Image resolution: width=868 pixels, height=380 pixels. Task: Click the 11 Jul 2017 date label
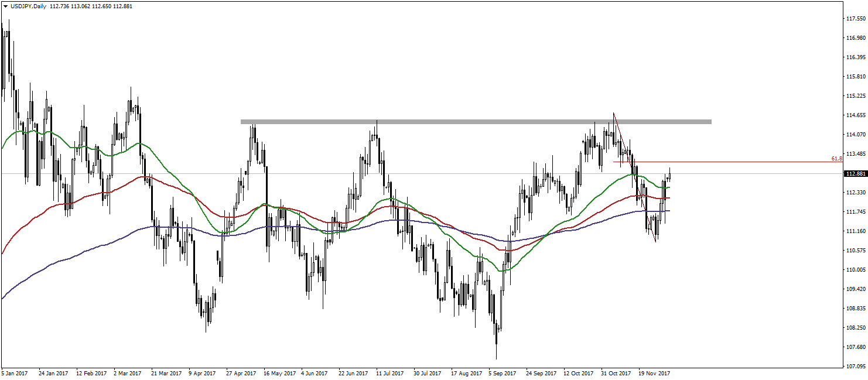391,373
